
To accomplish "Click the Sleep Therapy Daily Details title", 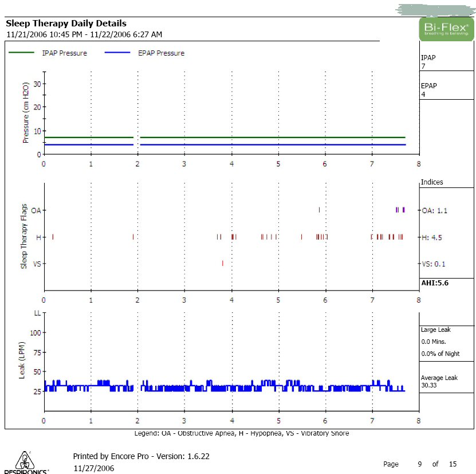I will pyautogui.click(x=66, y=23).
